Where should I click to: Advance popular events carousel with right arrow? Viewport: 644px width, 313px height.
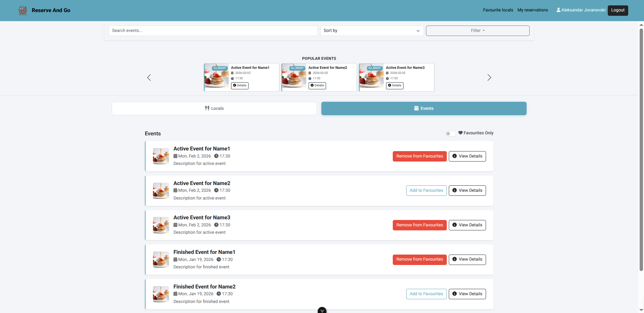pyautogui.click(x=489, y=78)
